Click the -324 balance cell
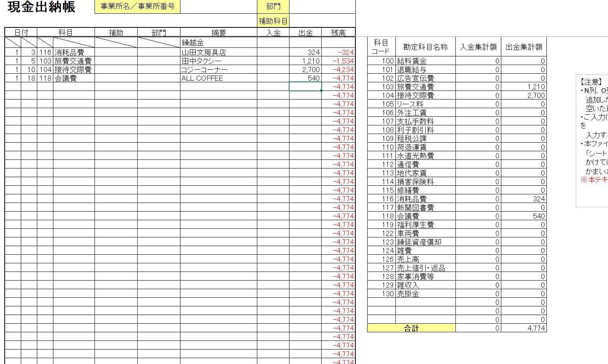The width and height of the screenshot is (608, 364). pos(338,52)
